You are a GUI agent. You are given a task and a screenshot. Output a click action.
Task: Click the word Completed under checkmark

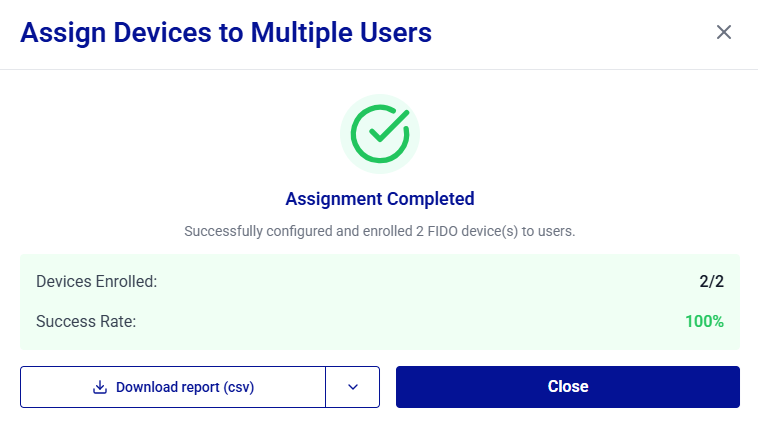[431, 199]
